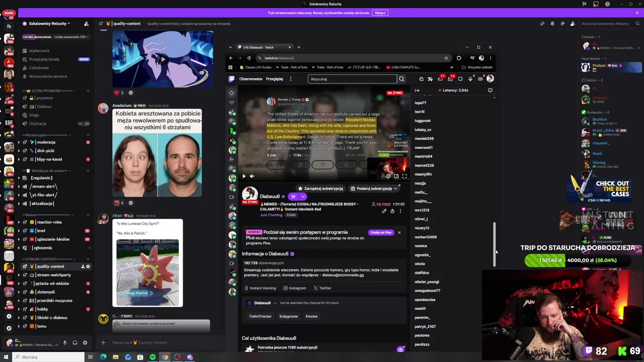Switch to Obserwowane on Twitch

(251, 79)
